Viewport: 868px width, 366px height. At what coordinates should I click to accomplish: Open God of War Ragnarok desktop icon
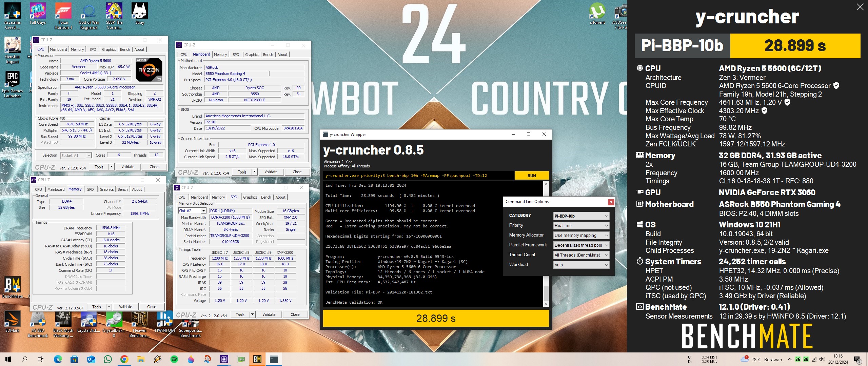(x=89, y=16)
